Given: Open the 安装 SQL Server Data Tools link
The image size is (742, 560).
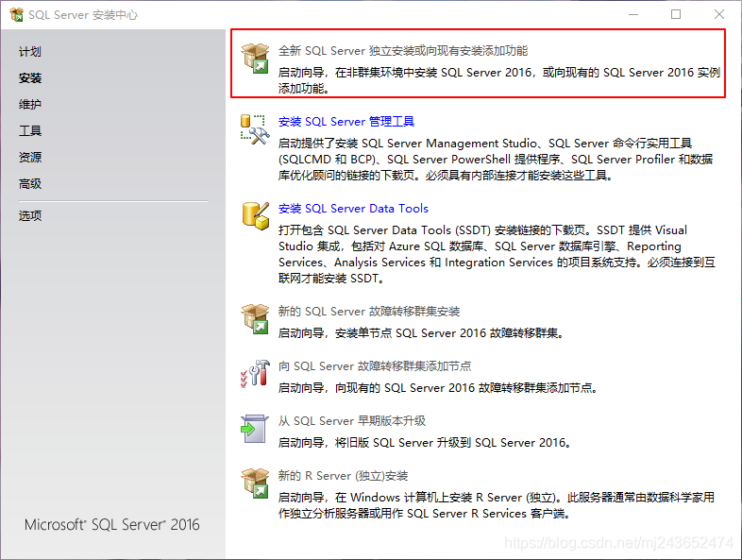Looking at the screenshot, I should [353, 209].
